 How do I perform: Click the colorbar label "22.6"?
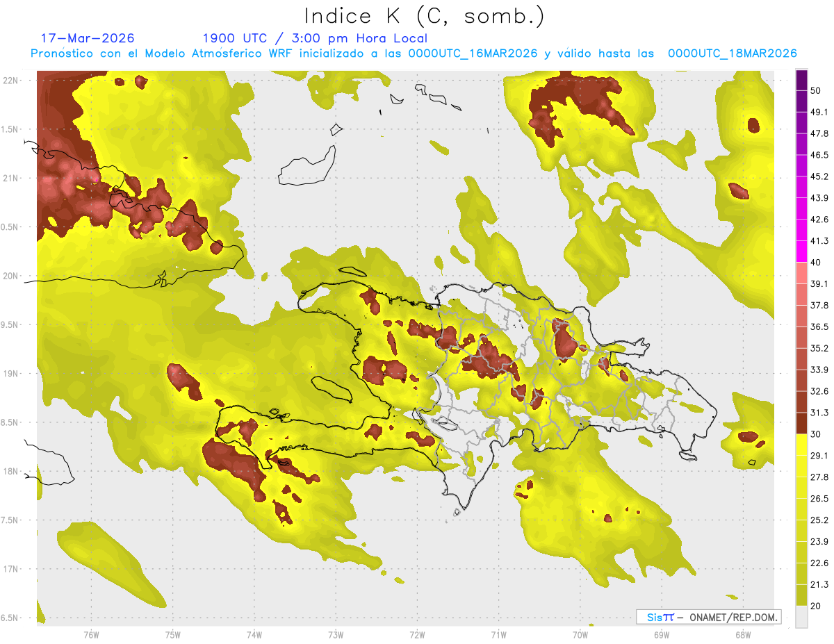(819, 563)
